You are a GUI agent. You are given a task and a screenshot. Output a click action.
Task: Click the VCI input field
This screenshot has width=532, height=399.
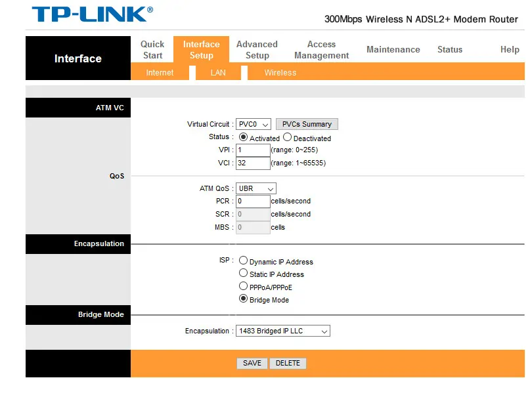click(x=253, y=163)
